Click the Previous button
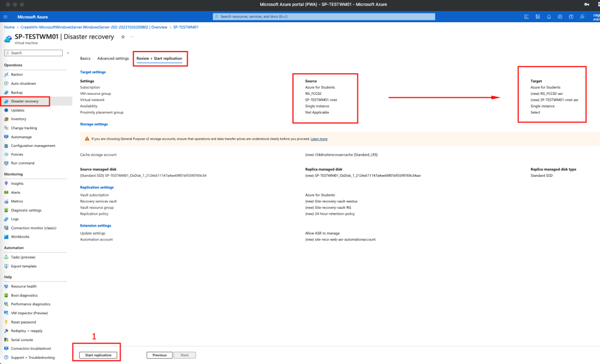The width and height of the screenshot is (600, 364). [159, 355]
